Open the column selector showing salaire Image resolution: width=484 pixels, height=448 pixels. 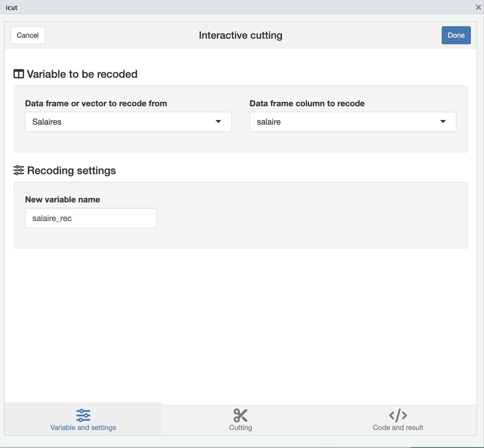coord(353,122)
